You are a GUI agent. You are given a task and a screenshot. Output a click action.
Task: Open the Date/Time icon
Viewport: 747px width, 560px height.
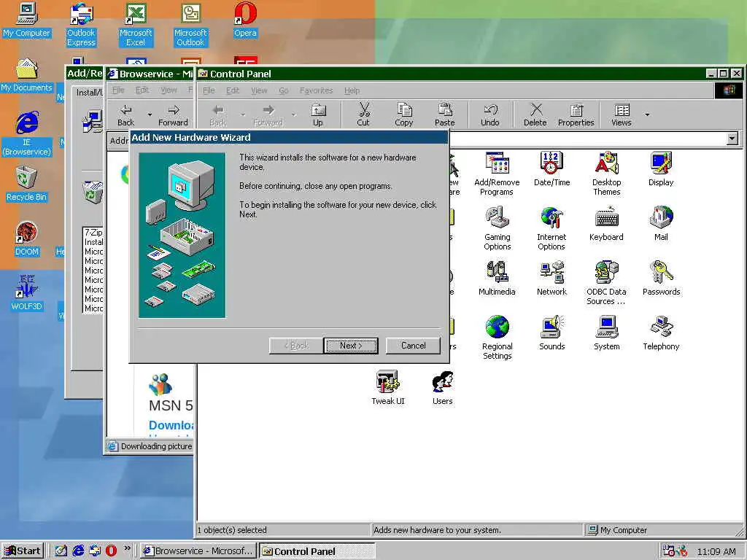(551, 169)
